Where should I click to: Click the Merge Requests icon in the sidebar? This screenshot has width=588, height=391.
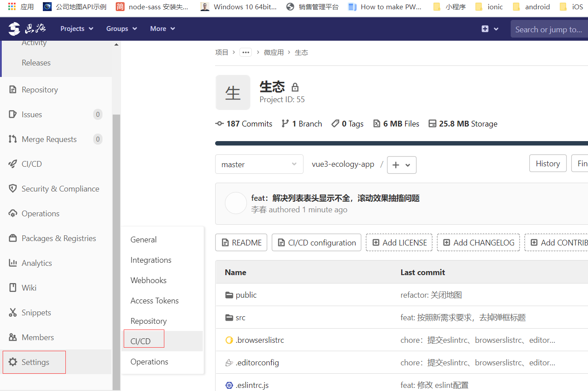pyautogui.click(x=13, y=139)
